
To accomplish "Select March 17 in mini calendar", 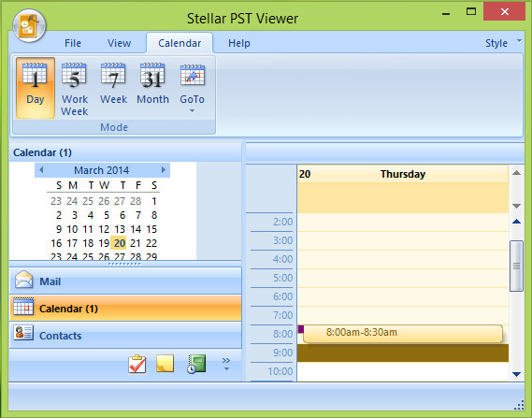I will 72,243.
